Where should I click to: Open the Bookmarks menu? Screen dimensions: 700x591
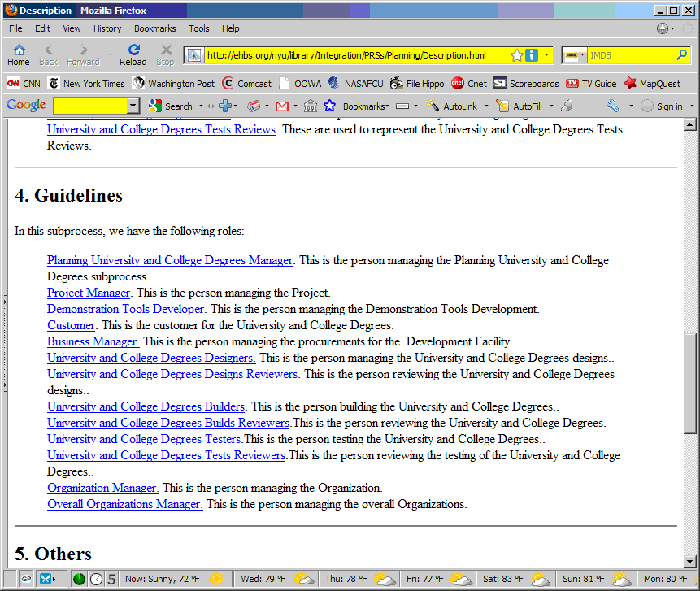coord(155,28)
